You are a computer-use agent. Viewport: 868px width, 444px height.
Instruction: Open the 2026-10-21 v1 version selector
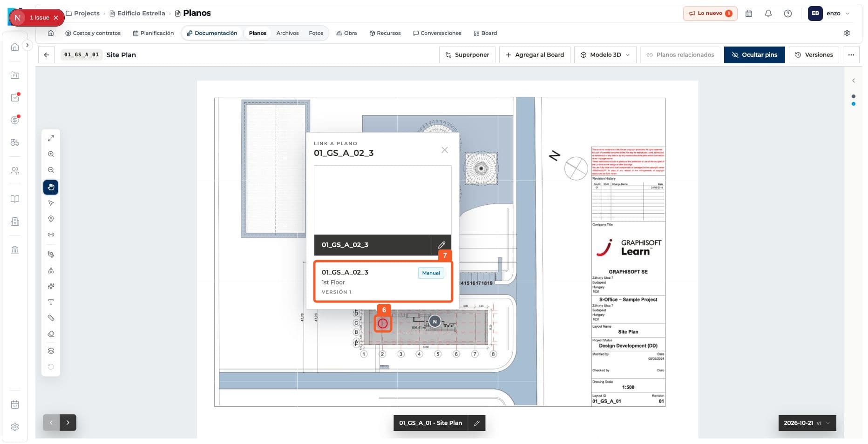click(807, 423)
